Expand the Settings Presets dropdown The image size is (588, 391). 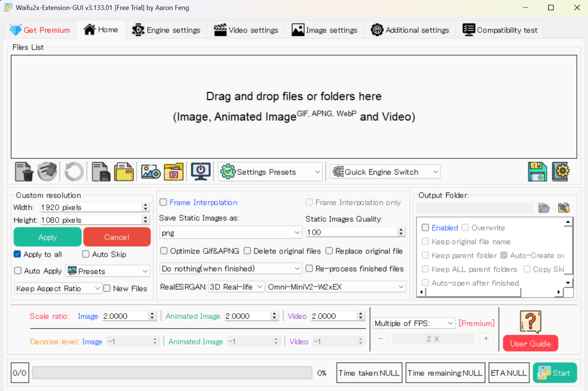pos(270,172)
